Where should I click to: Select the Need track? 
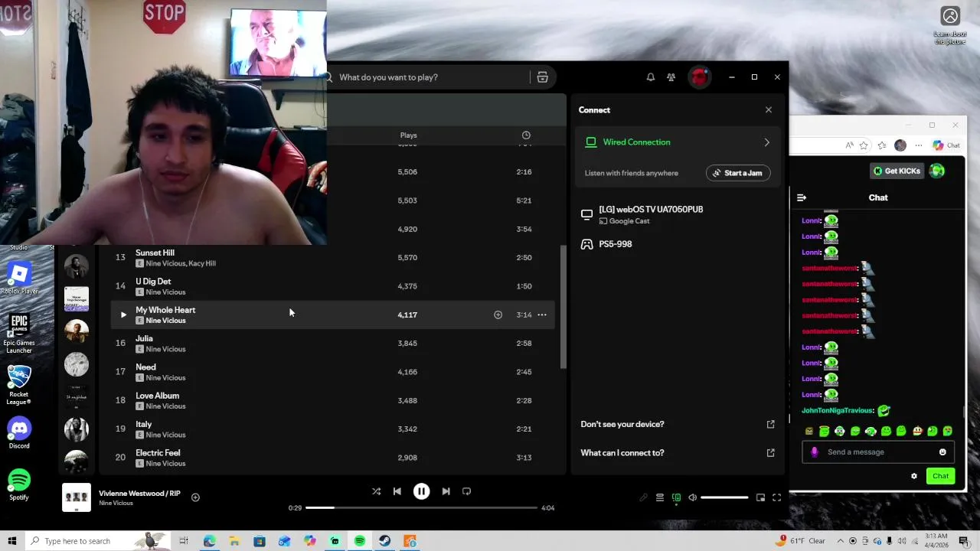(x=333, y=372)
